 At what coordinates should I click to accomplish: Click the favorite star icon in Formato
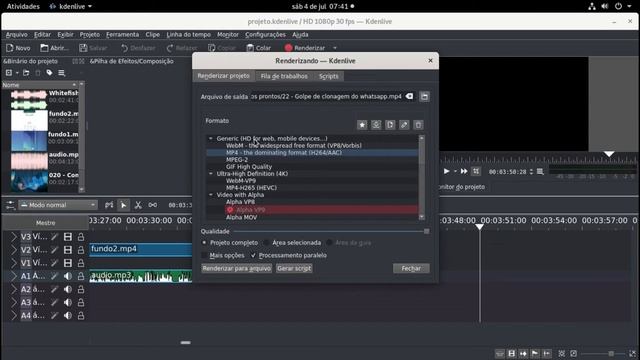(x=362, y=125)
